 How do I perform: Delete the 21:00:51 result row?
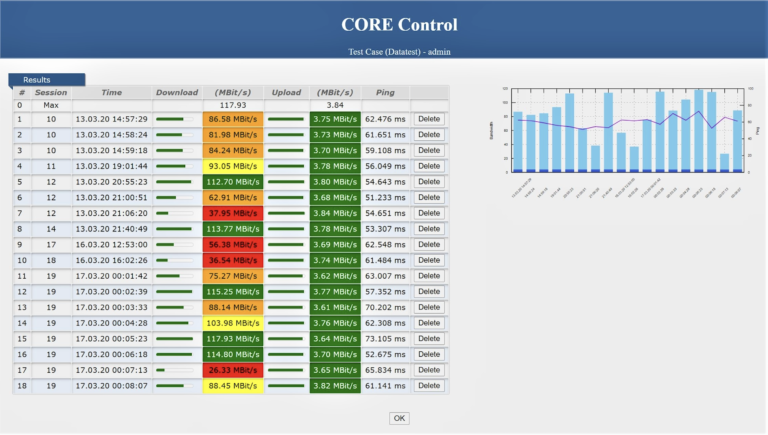429,197
